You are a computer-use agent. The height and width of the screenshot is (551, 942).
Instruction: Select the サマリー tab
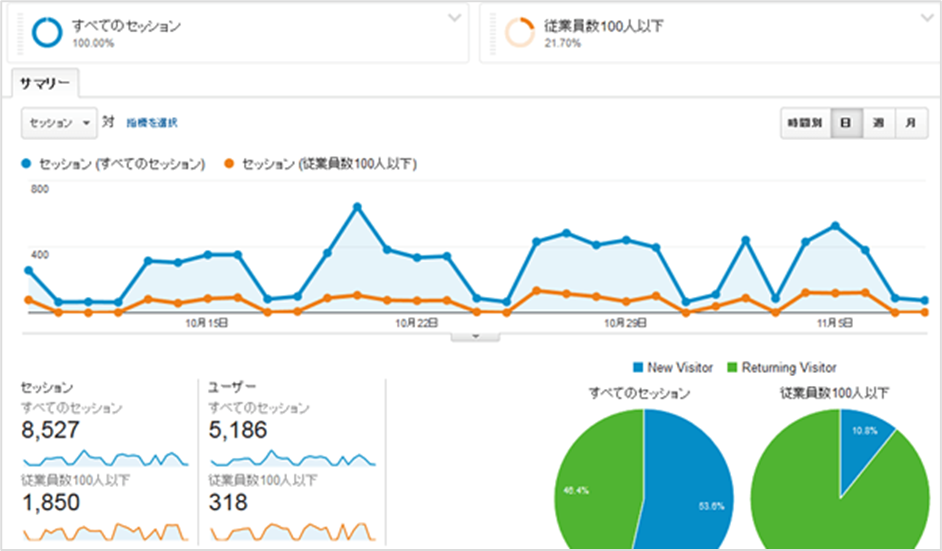point(45,83)
